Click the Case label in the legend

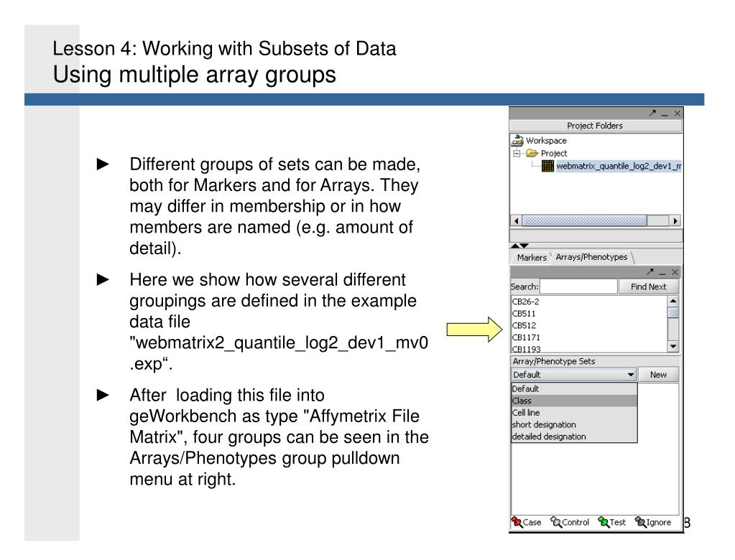[532, 522]
